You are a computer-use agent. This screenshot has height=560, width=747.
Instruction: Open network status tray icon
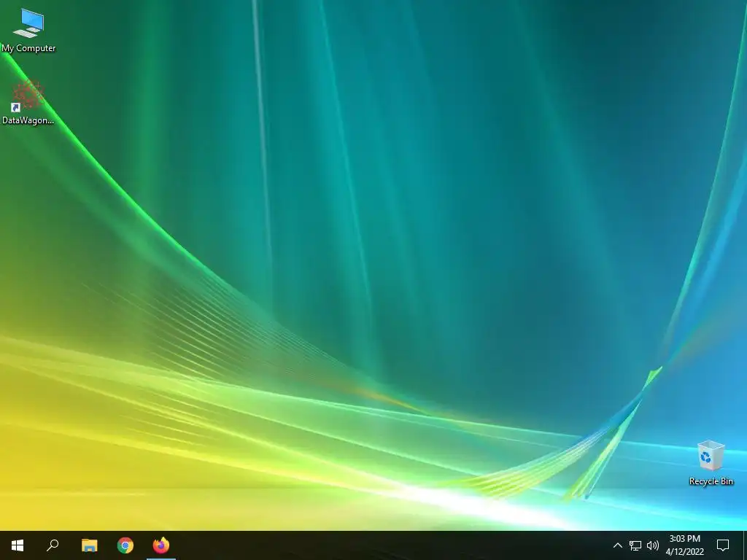tap(635, 545)
